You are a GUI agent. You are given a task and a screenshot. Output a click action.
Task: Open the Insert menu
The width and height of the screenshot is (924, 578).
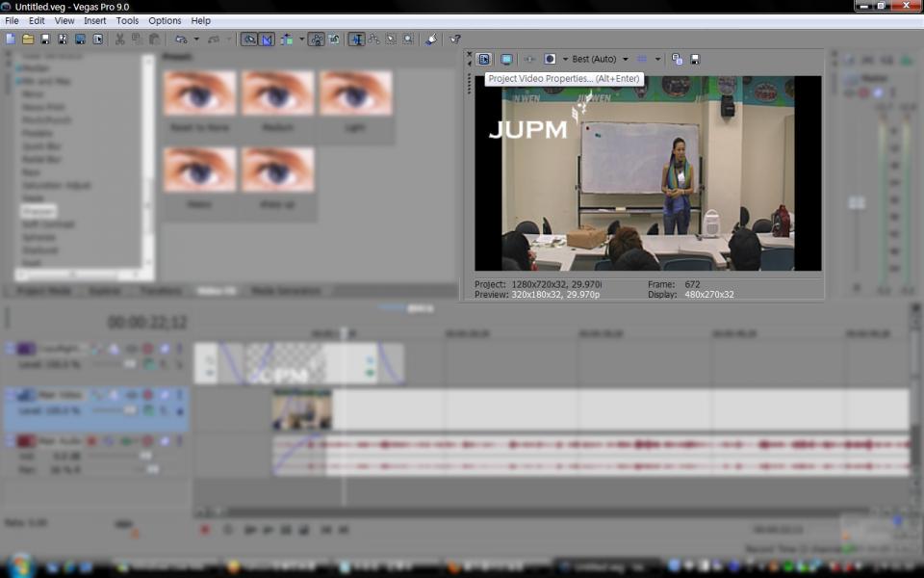coord(95,20)
